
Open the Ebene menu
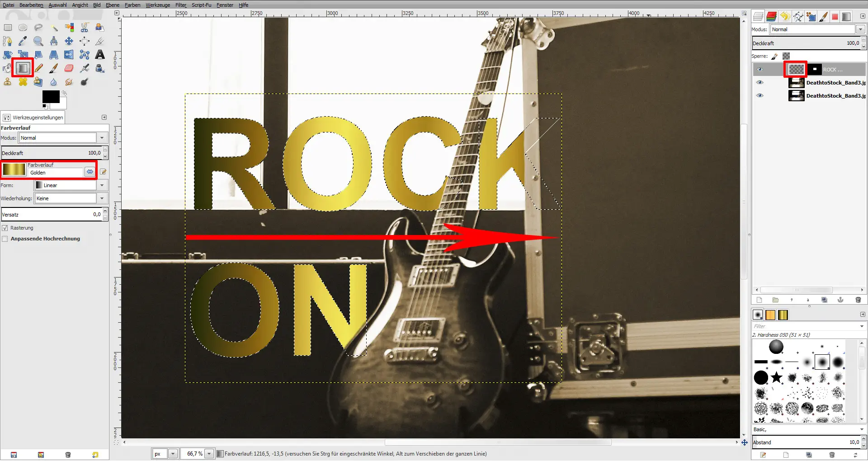tap(113, 5)
